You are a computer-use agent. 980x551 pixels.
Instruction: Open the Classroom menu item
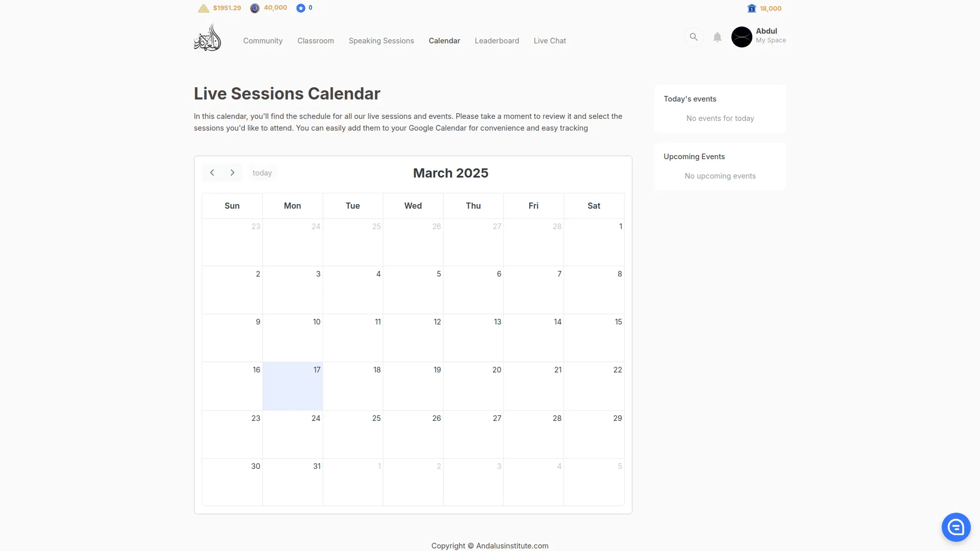[315, 41]
